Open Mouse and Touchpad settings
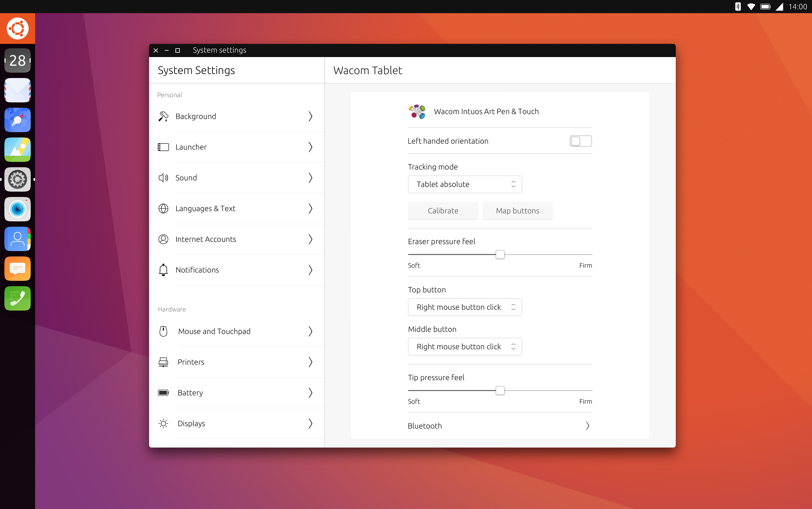Viewport: 812px width, 509px height. coord(237,331)
